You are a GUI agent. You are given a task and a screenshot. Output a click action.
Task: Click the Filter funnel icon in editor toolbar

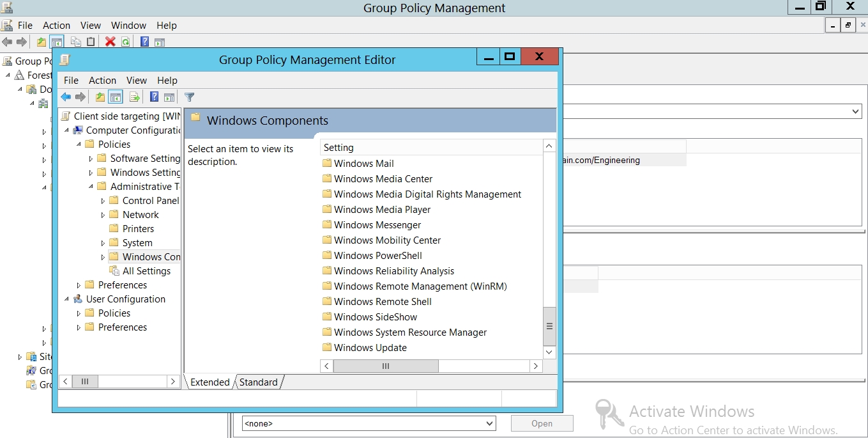189,97
